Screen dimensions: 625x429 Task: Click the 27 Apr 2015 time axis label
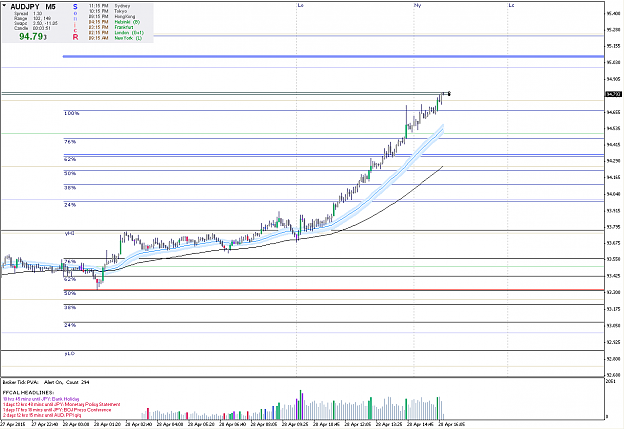(13, 424)
